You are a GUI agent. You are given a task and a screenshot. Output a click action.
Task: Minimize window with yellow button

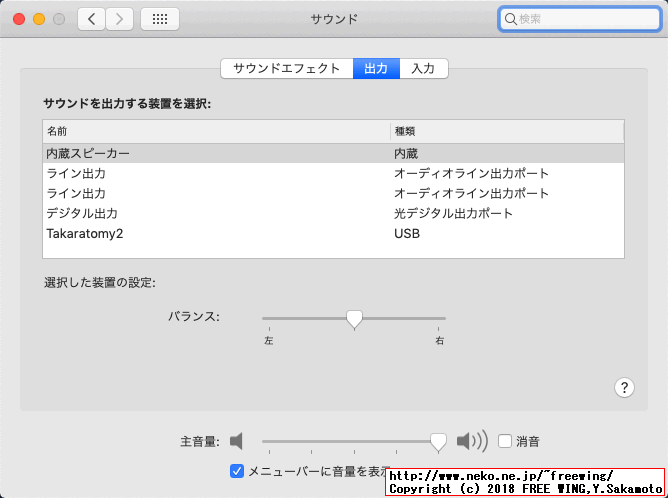[39, 19]
